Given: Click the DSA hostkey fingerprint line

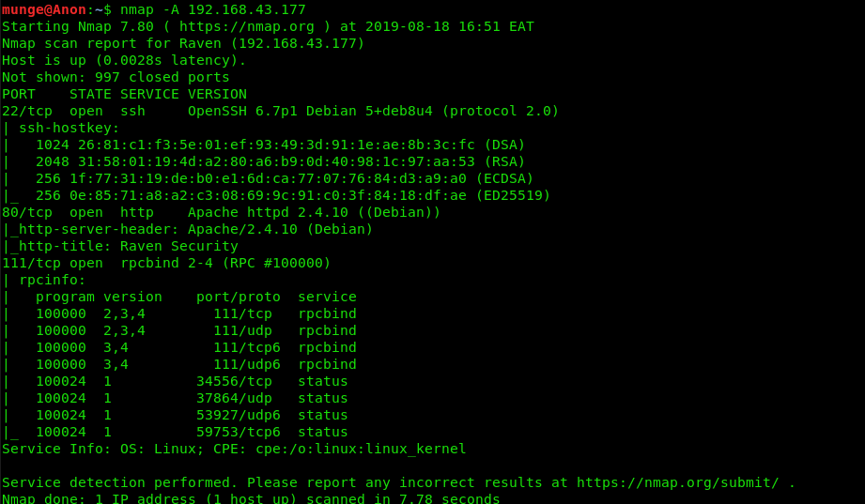Looking at the screenshot, I should click(280, 145).
